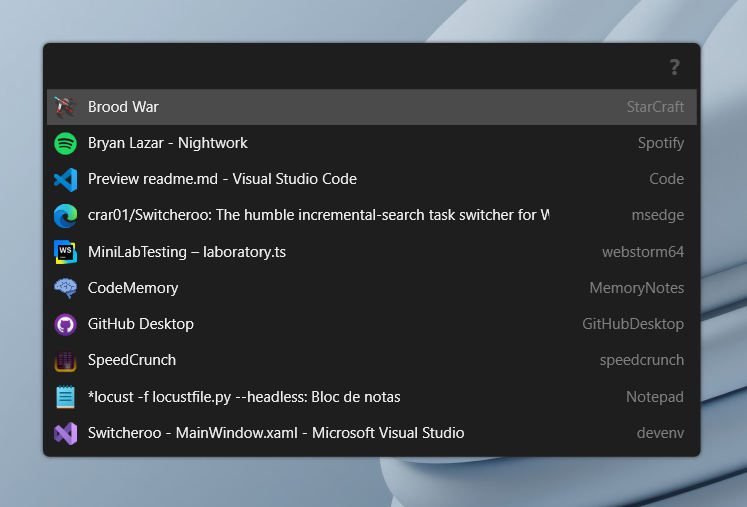Switch to Preview readme.md - Visual Studio Code
The image size is (747, 507).
pos(222,179)
